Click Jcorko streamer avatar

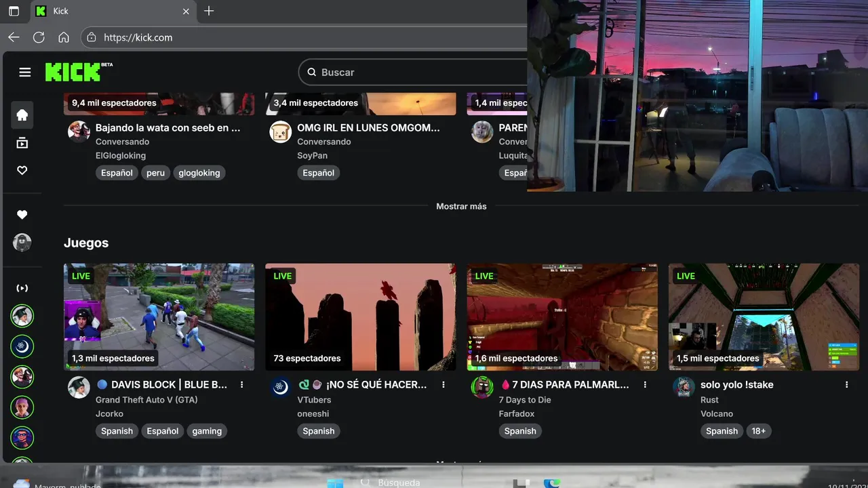tap(79, 388)
